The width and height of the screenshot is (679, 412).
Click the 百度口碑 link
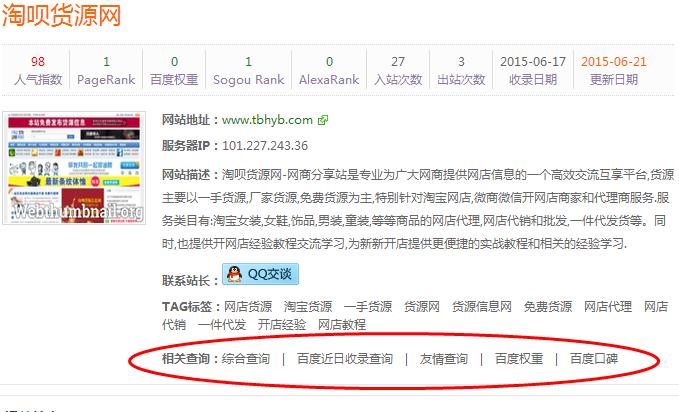pos(594,358)
